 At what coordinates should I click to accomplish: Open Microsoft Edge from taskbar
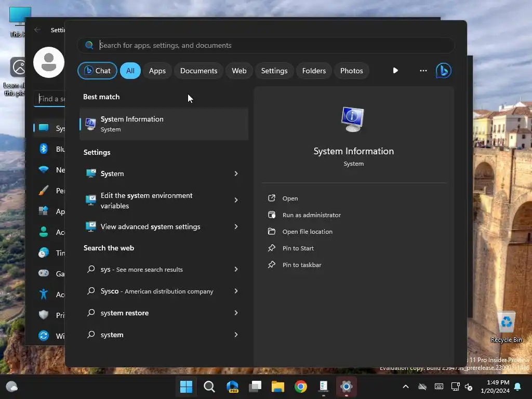coord(232,387)
